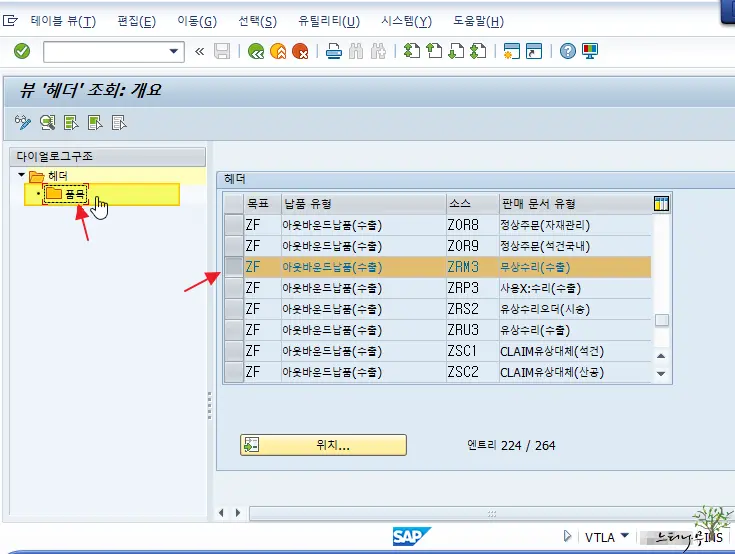This screenshot has height=554, width=735.
Task: Open the command field dropdown arrow
Action: pyautogui.click(x=174, y=51)
